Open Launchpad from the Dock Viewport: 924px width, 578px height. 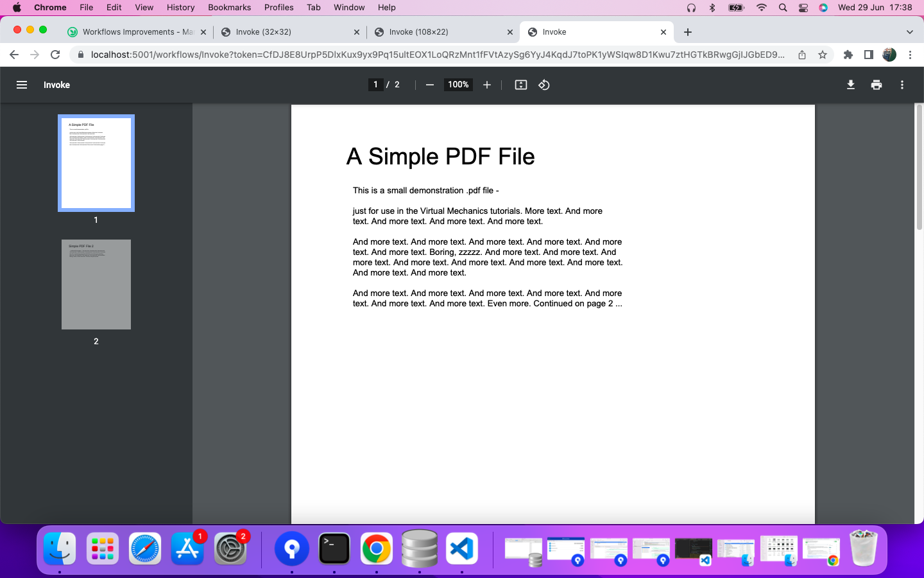click(102, 549)
